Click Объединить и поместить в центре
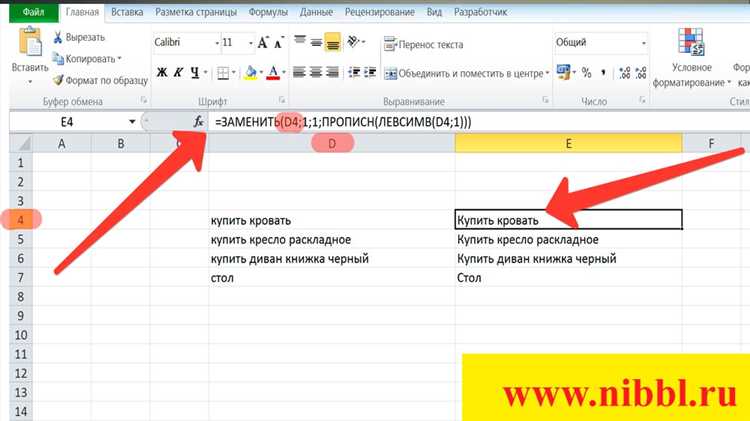Viewport: 750px width, 421px height. 464,74
